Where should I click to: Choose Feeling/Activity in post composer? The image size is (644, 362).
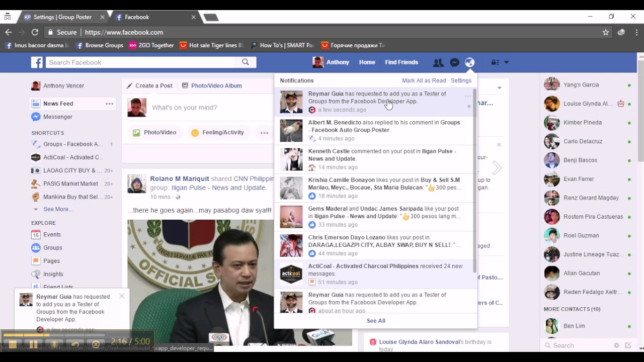[x=217, y=133]
